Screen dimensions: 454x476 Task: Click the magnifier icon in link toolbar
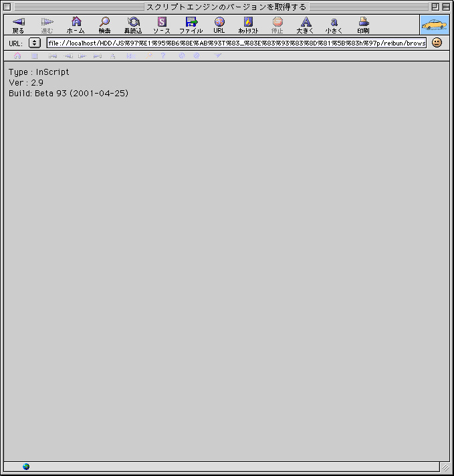tap(149, 55)
